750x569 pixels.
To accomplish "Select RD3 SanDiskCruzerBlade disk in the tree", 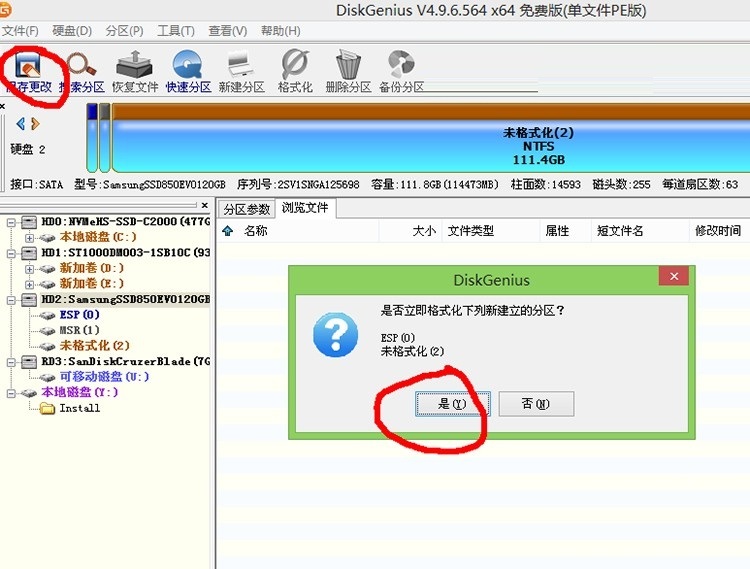I will click(125, 361).
